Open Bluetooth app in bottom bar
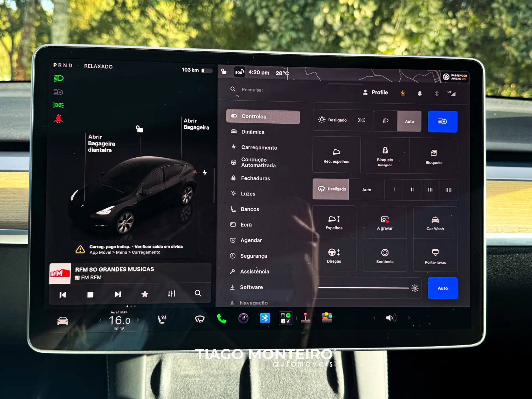Image resolution: width=532 pixels, height=399 pixels. [x=265, y=318]
